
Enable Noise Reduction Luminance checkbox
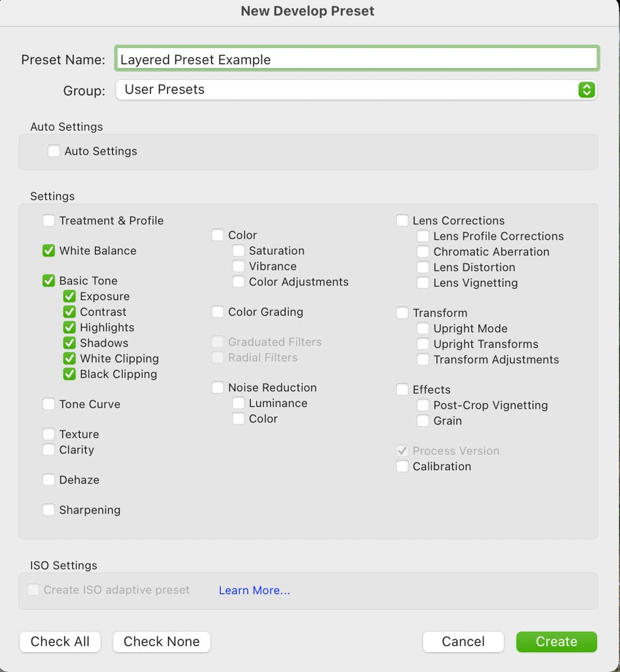[239, 403]
